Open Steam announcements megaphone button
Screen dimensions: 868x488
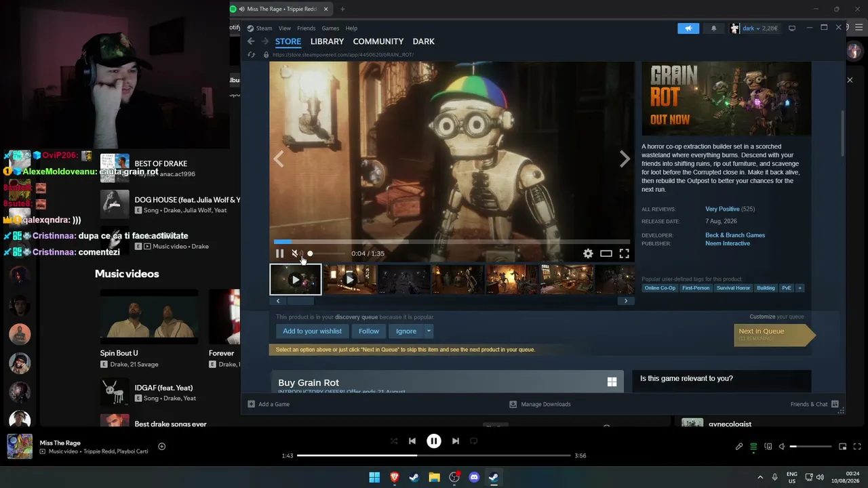click(688, 28)
